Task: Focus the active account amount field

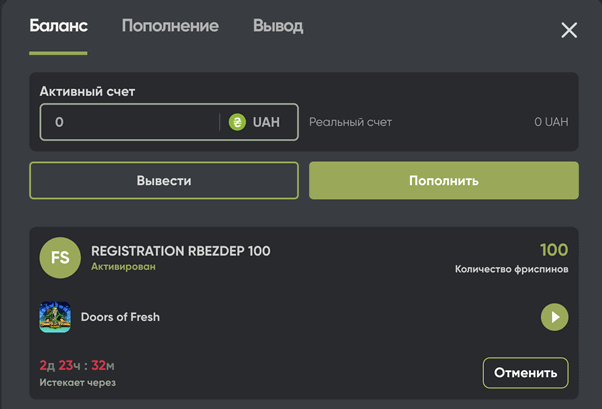Action: coord(130,122)
